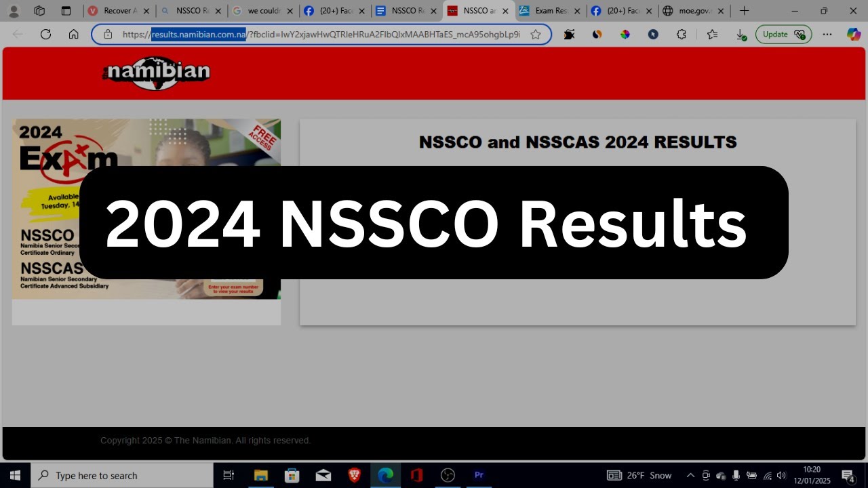Viewport: 868px width, 488px height.
Task: Open the network Wi-Fi tray icon
Action: [x=767, y=475]
